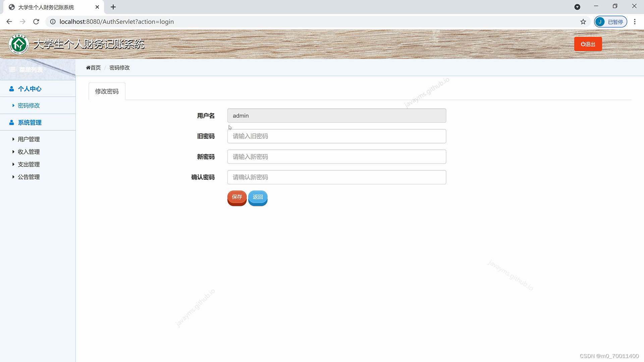Expand the 收入管理 sidebar entry
644x362 pixels.
click(13, 152)
